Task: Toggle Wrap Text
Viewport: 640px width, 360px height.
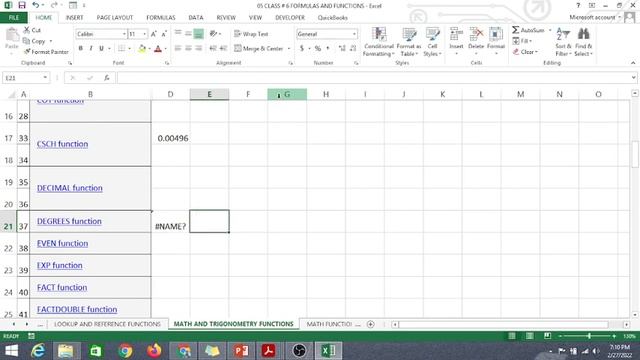Action: point(251,34)
